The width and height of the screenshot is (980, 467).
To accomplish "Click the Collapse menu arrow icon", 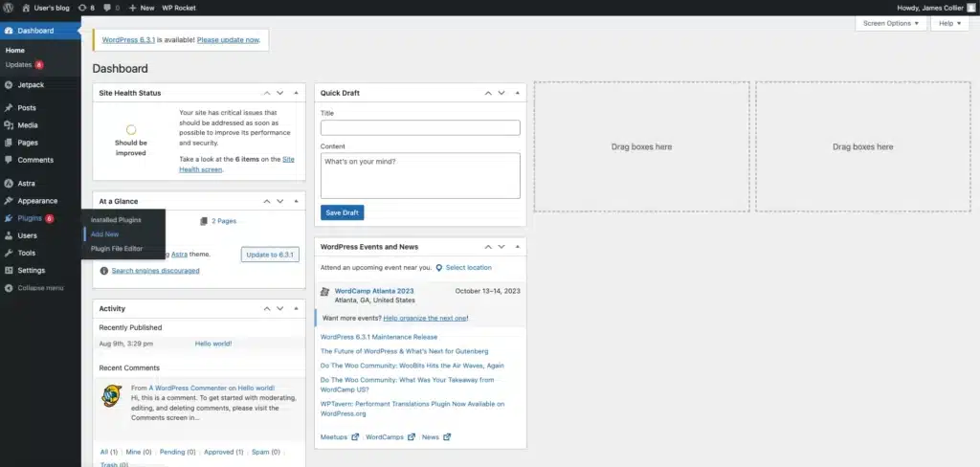I will pos(8,288).
